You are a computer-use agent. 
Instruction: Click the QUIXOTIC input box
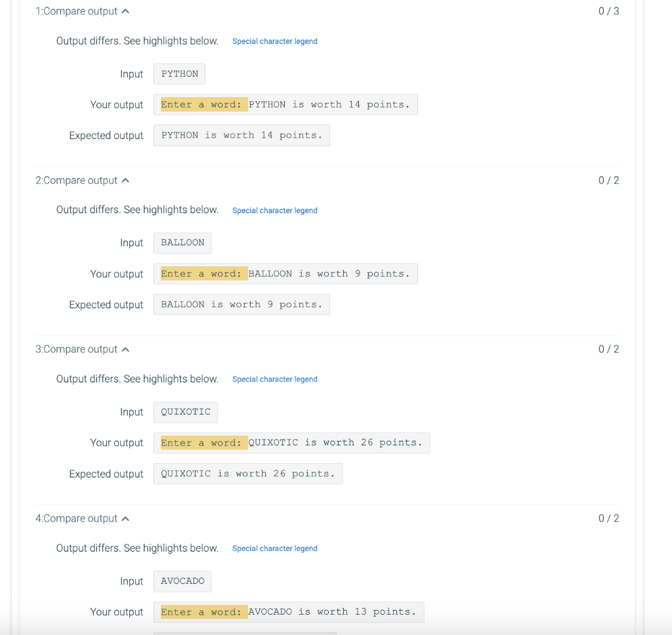(186, 412)
